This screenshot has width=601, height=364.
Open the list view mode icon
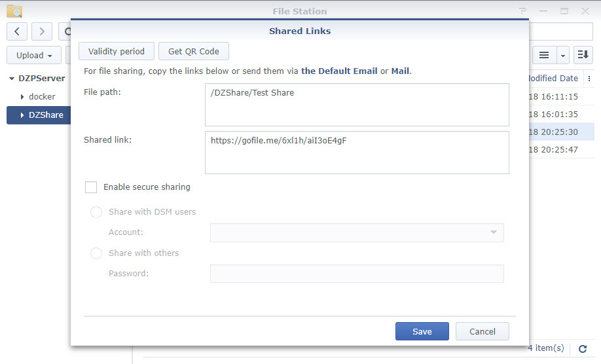tap(544, 55)
